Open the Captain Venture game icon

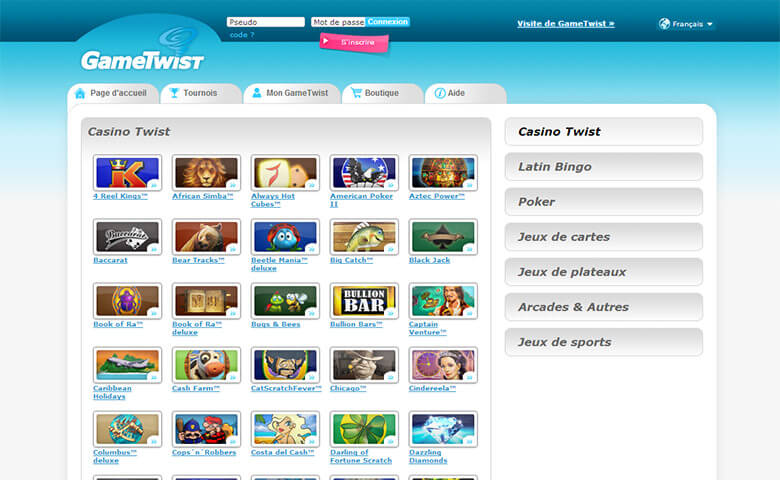click(443, 301)
